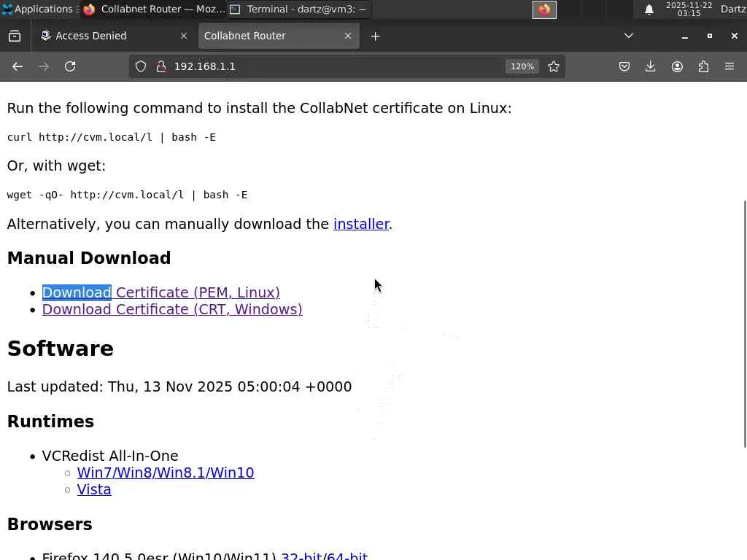
Task: Click the VCRedist All-In-One list item
Action: [110, 456]
